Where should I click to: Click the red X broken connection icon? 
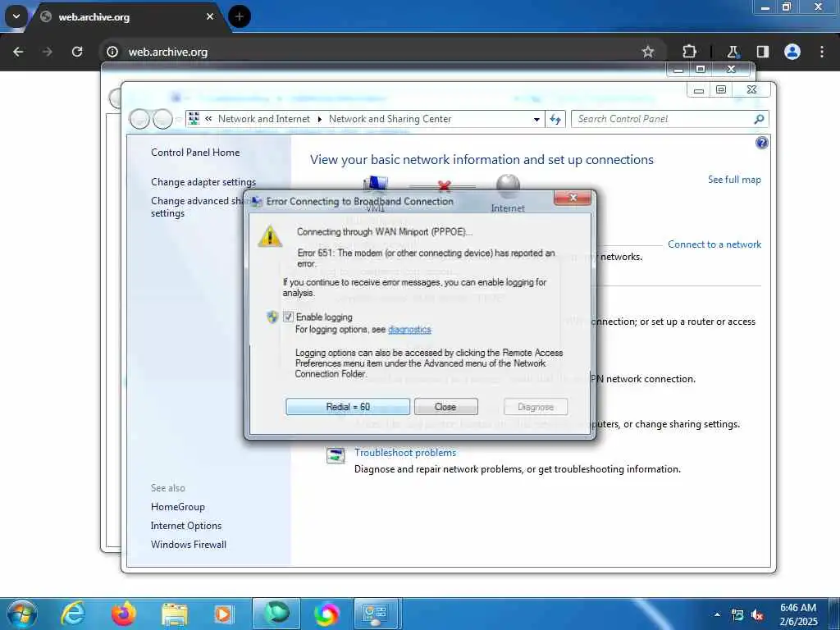[444, 186]
